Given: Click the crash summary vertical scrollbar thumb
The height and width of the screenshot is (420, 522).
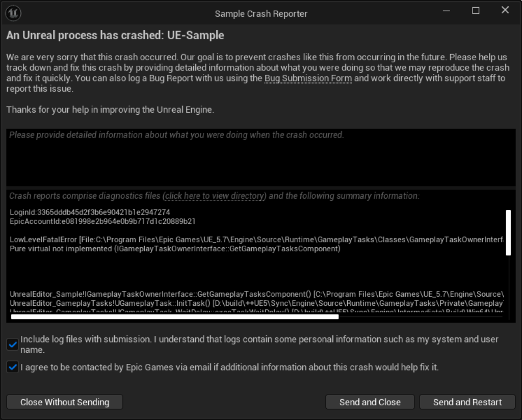Looking at the screenshot, I should point(508,232).
